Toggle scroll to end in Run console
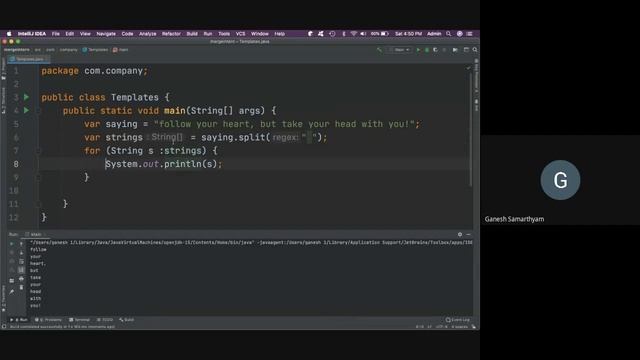Screen dimensions: 640x360 (21, 270)
